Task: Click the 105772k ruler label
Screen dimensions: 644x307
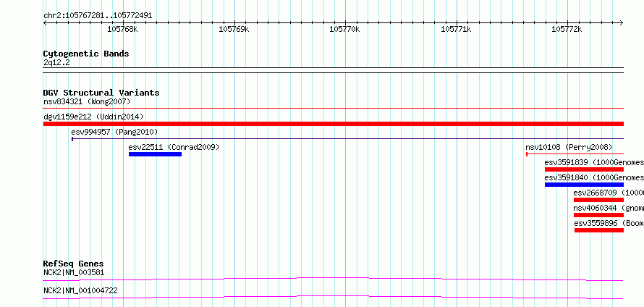Action: pos(567,29)
